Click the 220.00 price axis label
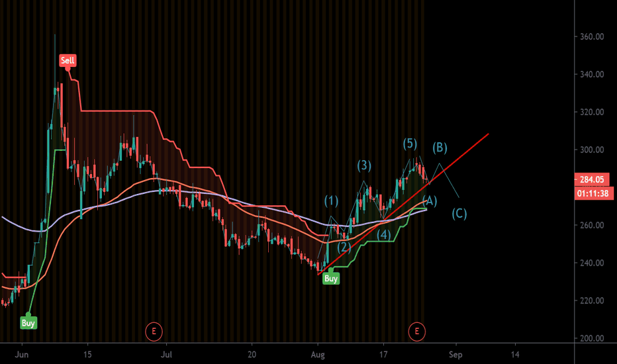 point(592,300)
